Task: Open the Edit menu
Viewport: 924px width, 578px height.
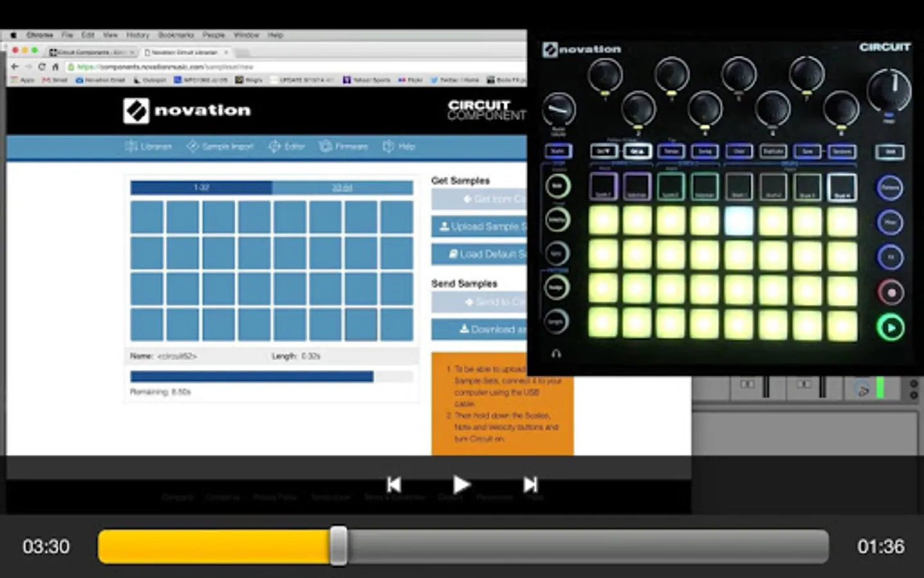Action: (x=88, y=35)
